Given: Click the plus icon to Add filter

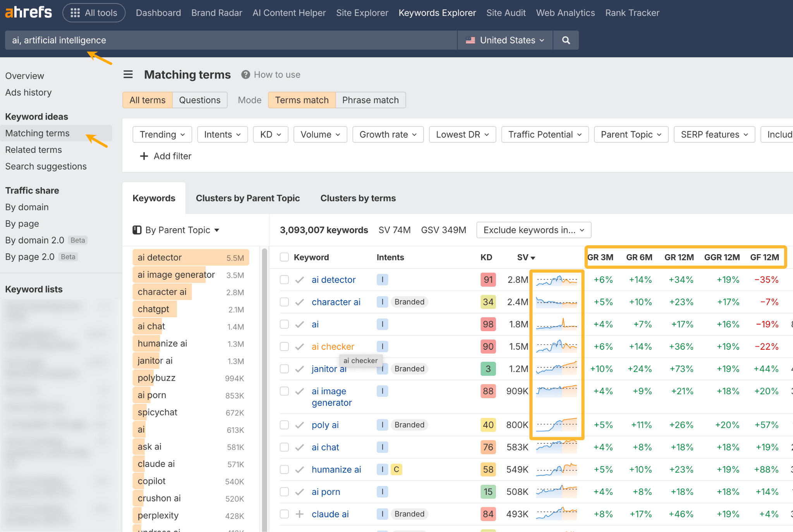Looking at the screenshot, I should 144,156.
